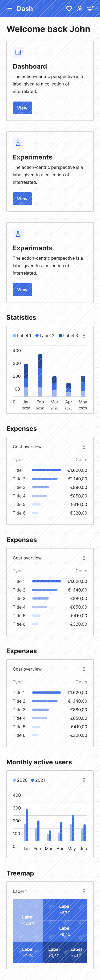The height and width of the screenshot is (980, 100).
Task: Click the first Experiments flask icon
Action: [x=18, y=143]
